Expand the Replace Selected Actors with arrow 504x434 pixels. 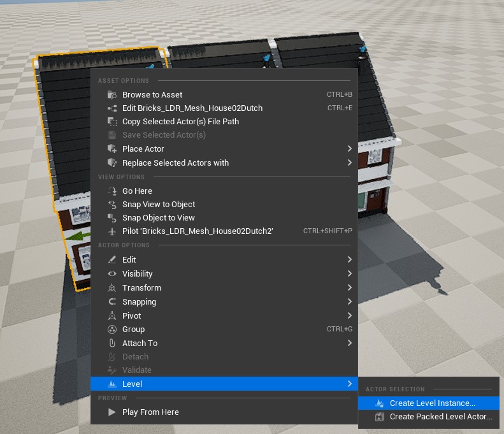coord(349,163)
